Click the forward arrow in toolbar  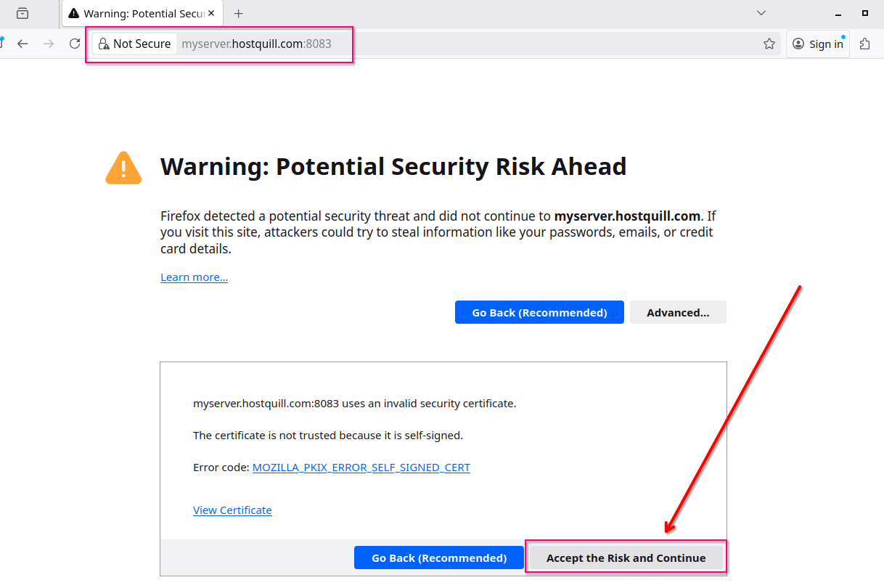49,44
